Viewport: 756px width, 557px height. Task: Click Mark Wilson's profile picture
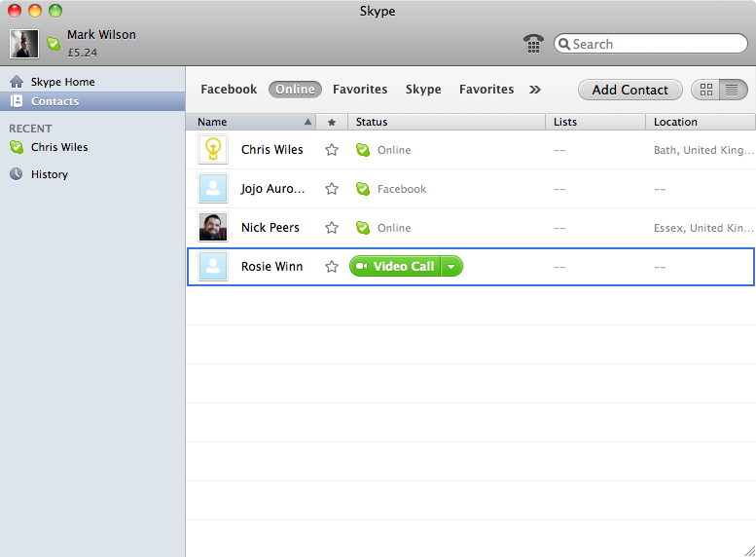coord(24,44)
